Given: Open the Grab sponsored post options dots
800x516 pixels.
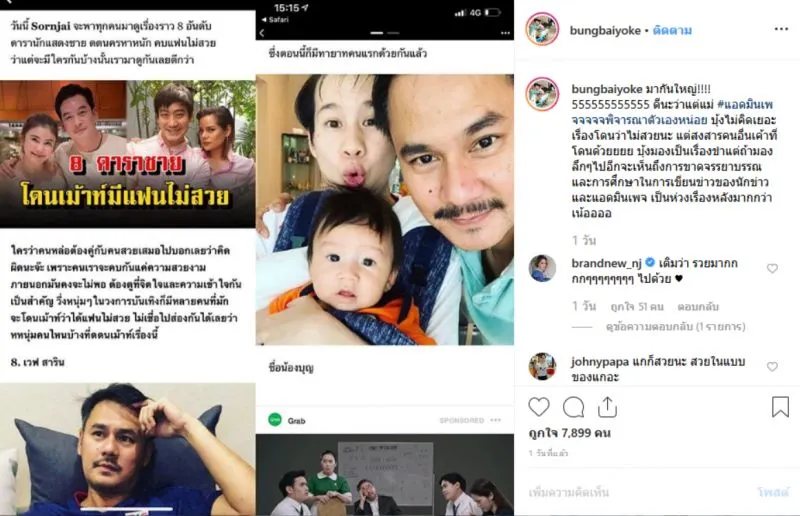Looking at the screenshot, I should pos(496,420).
